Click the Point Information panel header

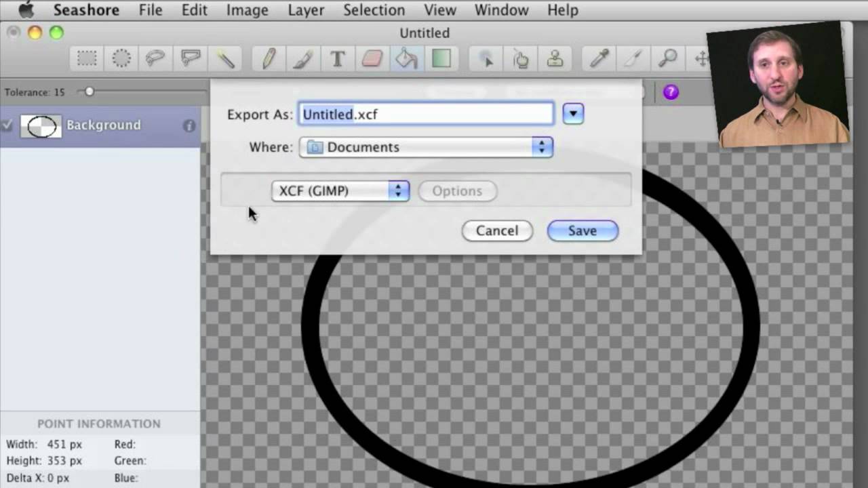click(x=99, y=424)
